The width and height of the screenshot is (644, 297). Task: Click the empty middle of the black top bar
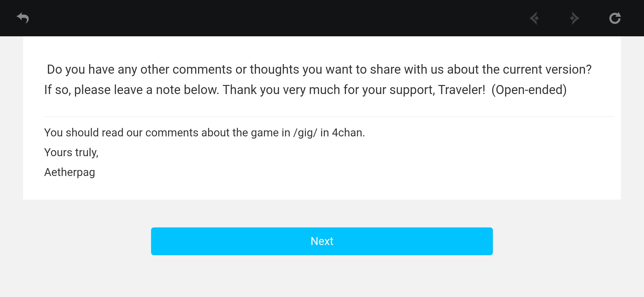pos(275,18)
